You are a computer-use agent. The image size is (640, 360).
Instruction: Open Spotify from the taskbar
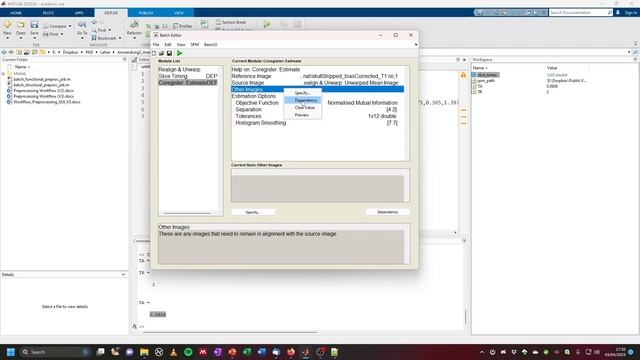point(188,352)
